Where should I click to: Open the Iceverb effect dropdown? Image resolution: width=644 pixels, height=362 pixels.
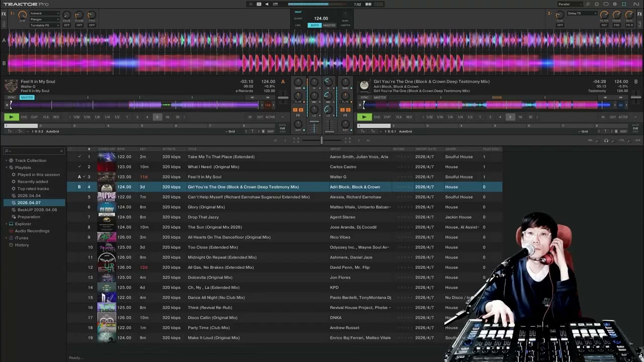click(x=44, y=14)
